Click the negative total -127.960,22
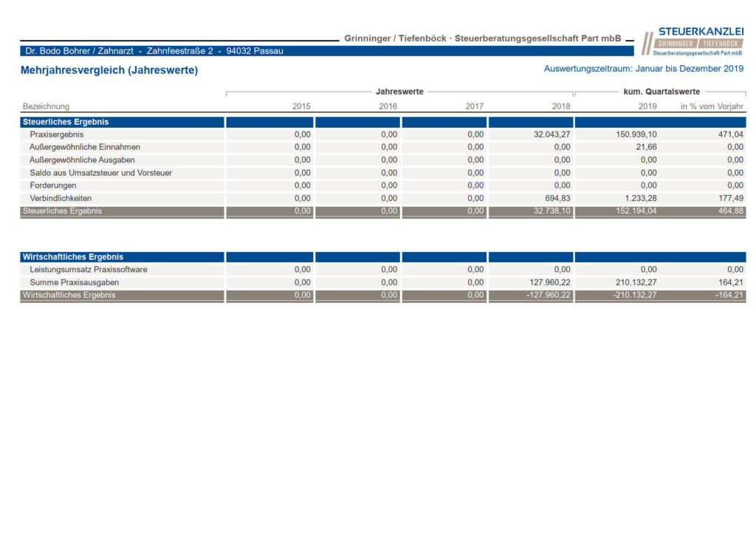The image size is (756, 535). (x=549, y=295)
